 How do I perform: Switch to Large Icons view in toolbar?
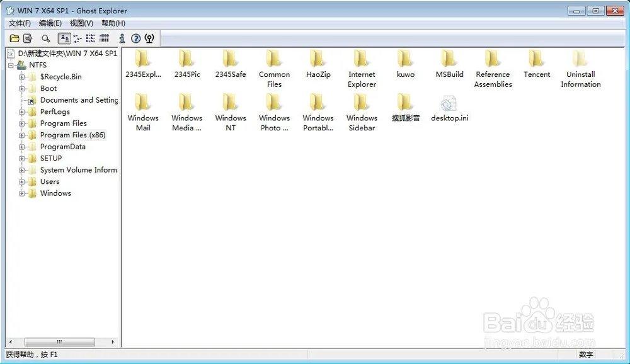coord(64,38)
